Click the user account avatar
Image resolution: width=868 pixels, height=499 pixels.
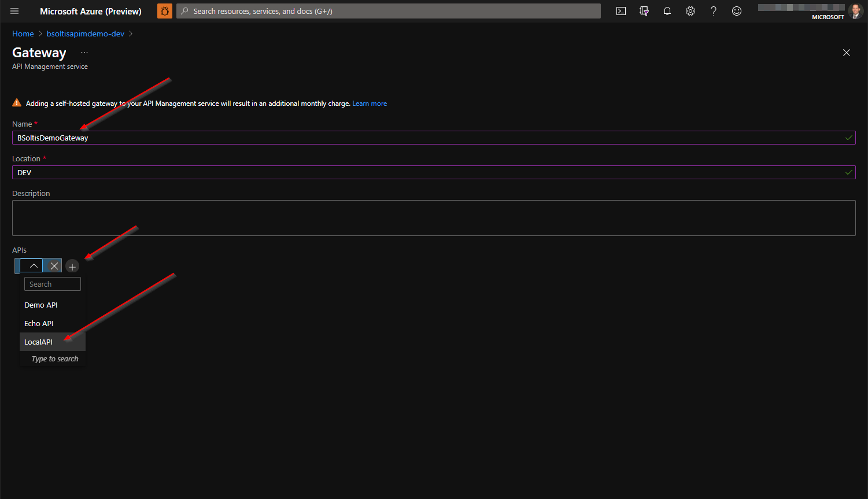855,11
